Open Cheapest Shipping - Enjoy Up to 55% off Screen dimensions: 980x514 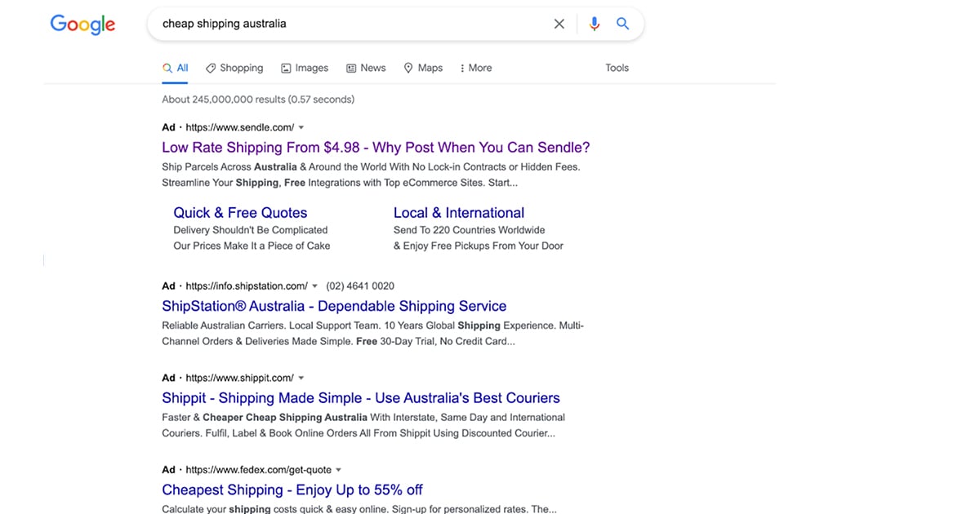coord(292,490)
